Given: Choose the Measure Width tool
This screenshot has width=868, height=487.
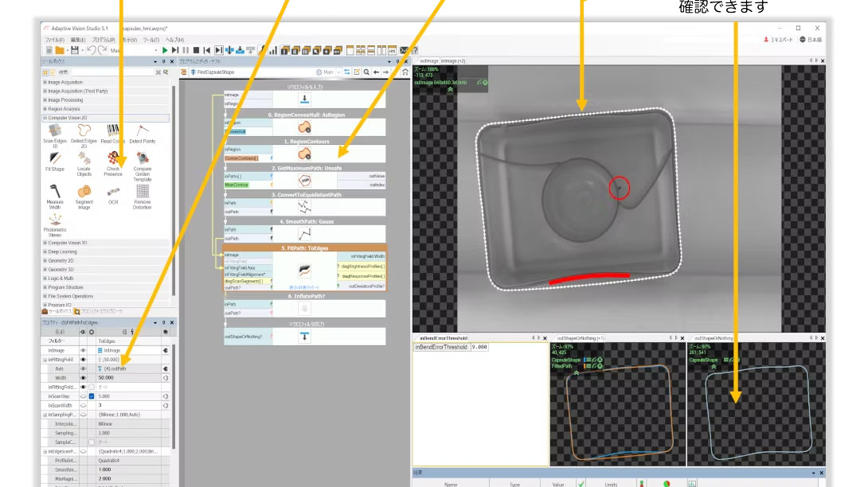Looking at the screenshot, I should point(55,193).
